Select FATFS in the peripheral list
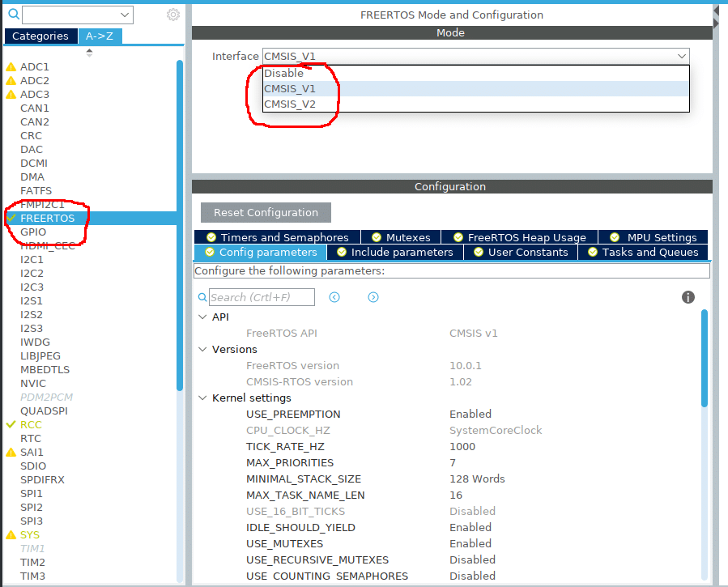The width and height of the screenshot is (728, 587). click(x=36, y=191)
